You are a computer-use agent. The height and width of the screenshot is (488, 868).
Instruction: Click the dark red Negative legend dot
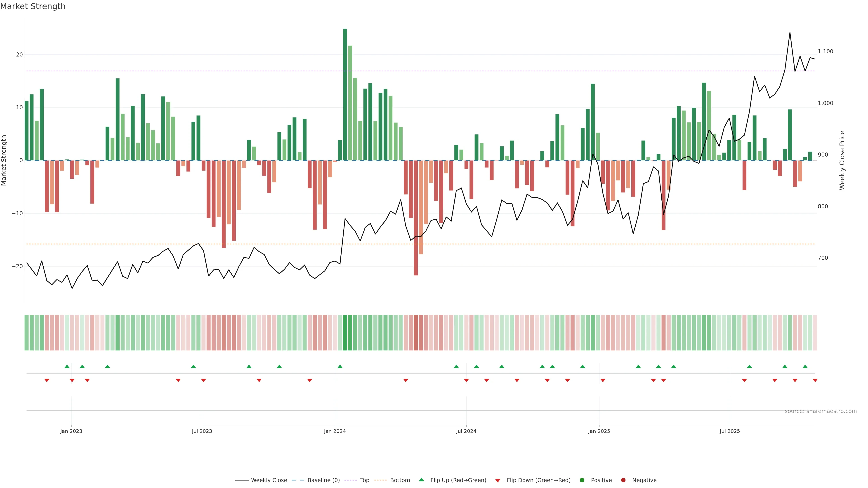point(623,480)
